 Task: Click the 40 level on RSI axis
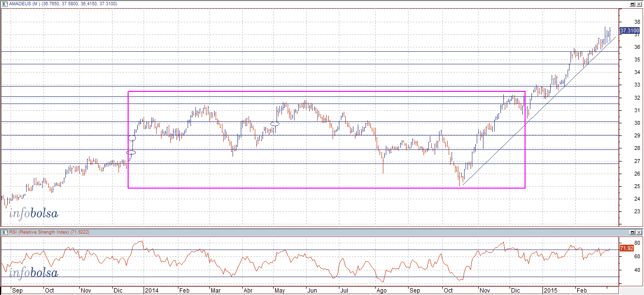tap(638, 270)
